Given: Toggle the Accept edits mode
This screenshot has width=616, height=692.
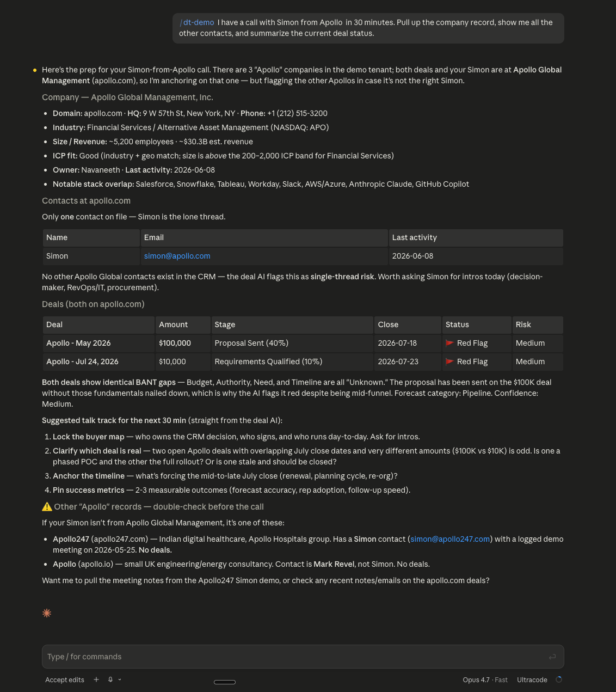Looking at the screenshot, I should coord(65,679).
